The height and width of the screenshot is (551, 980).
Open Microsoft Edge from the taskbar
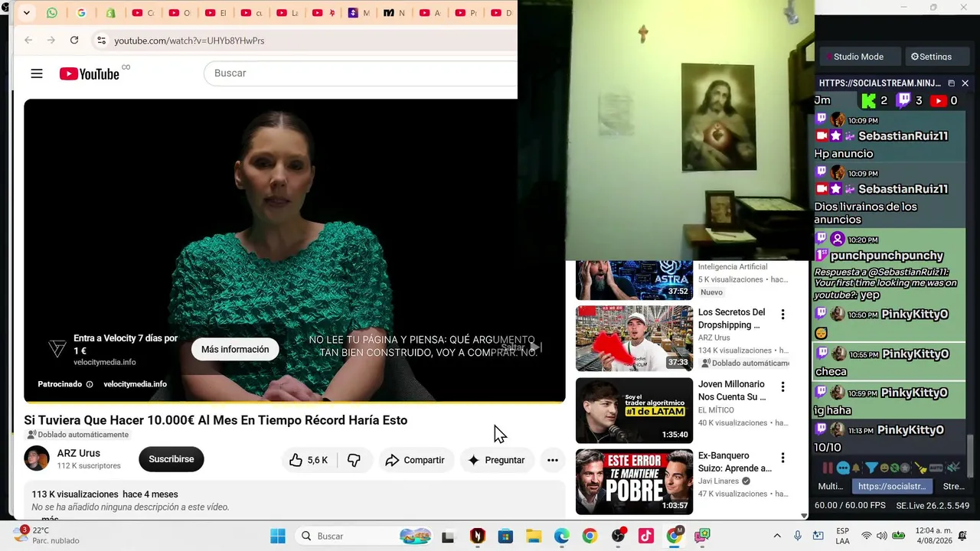click(562, 536)
